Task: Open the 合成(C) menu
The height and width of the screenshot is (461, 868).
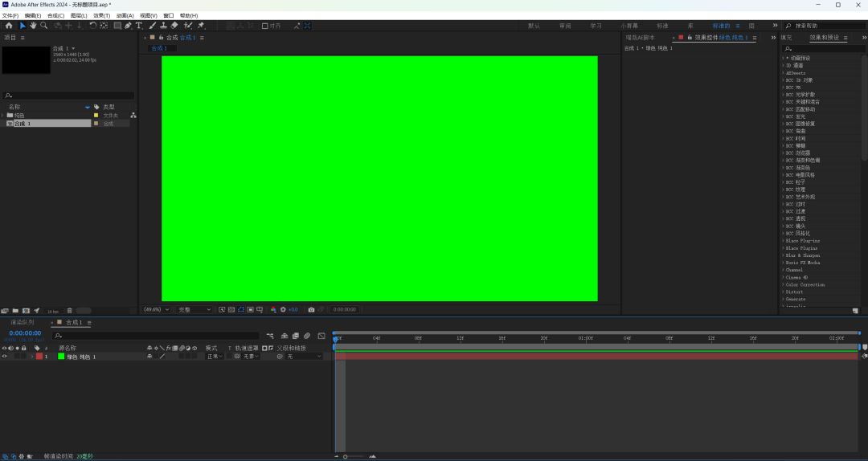Action: 56,15
